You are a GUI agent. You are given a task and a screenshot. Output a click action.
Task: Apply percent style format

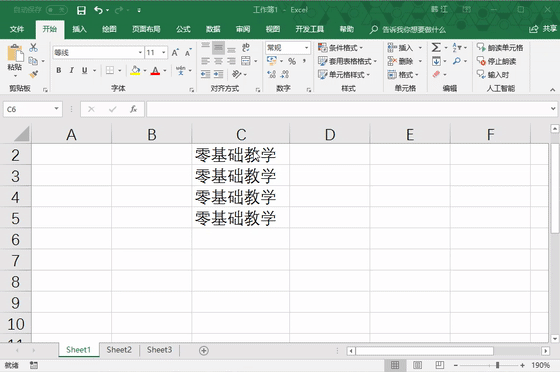(292, 61)
